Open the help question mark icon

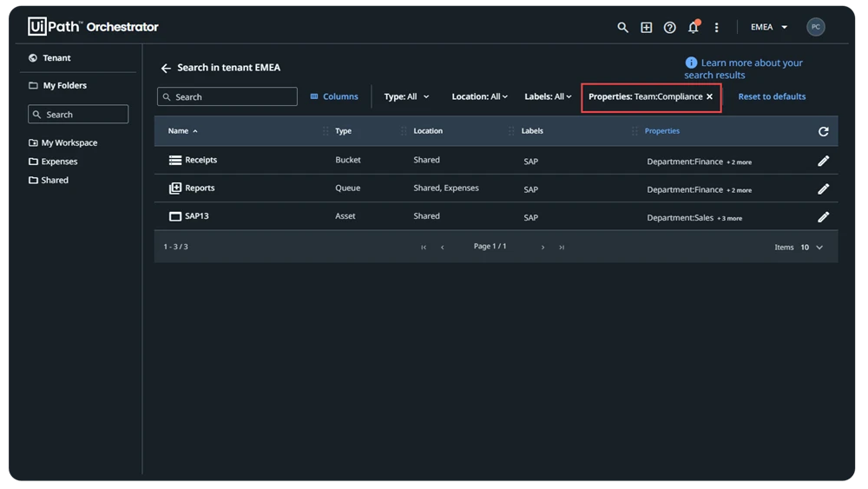point(669,27)
